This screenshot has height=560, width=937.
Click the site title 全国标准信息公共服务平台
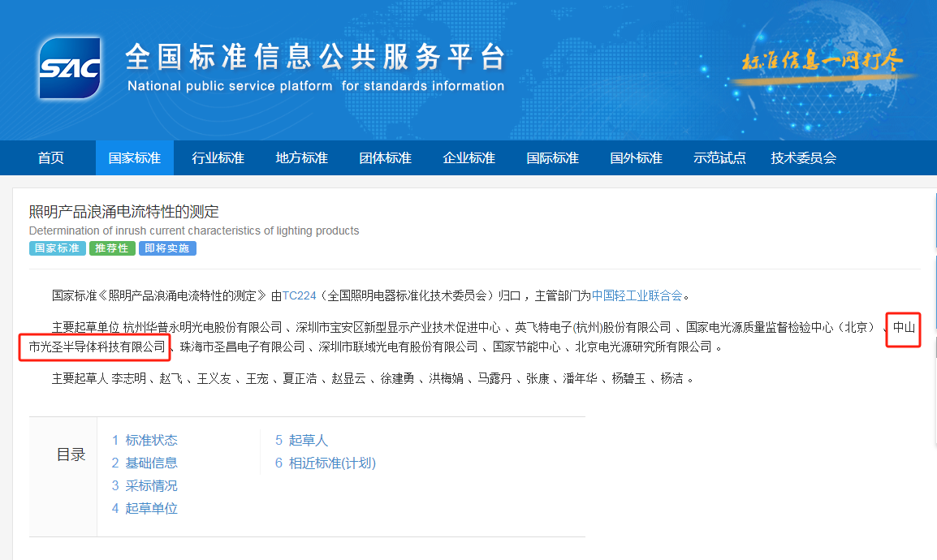pyautogui.click(x=316, y=57)
